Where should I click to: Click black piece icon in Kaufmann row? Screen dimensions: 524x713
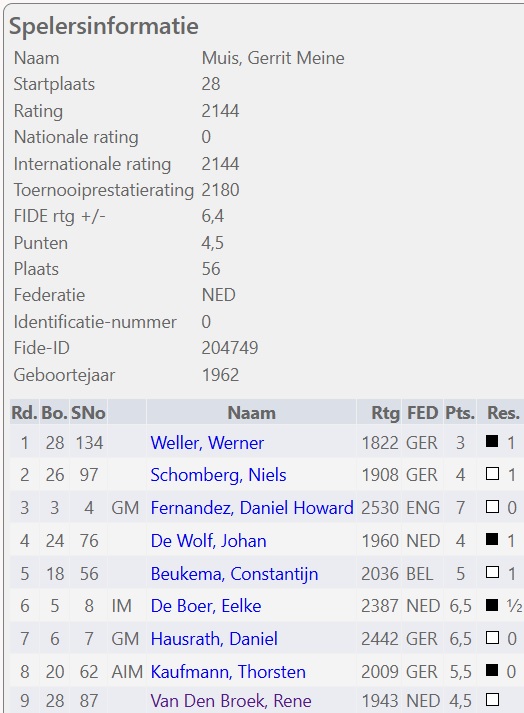[x=492, y=670]
